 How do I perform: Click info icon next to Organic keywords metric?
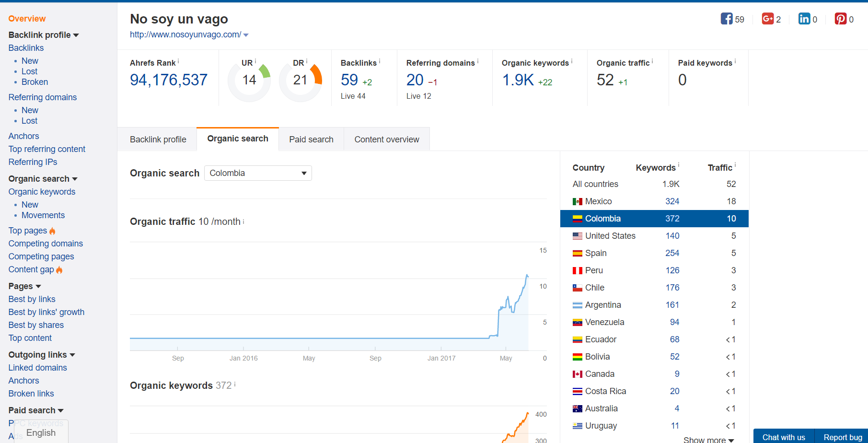[x=572, y=61]
